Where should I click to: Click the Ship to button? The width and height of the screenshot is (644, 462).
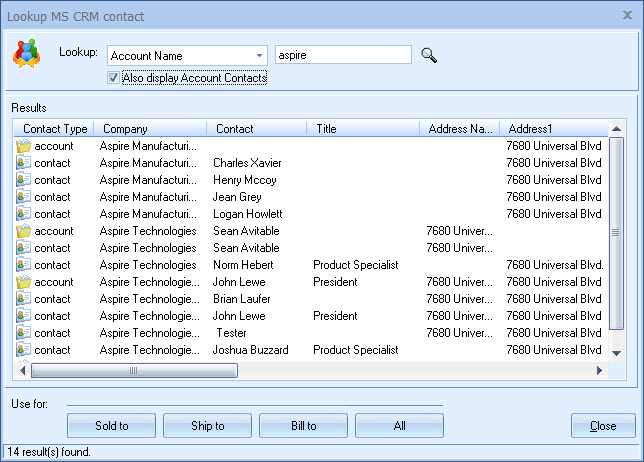coord(207,426)
